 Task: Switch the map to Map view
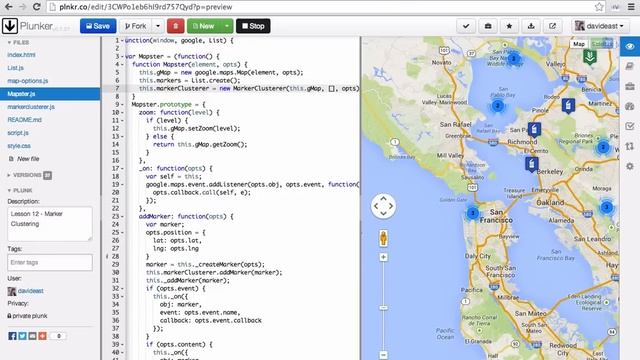579,44
